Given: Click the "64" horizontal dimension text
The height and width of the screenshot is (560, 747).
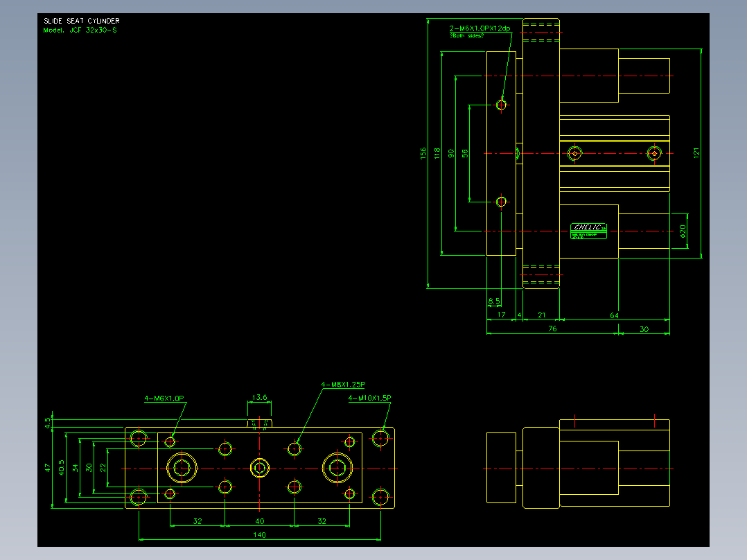Looking at the screenshot, I should pos(614,315).
